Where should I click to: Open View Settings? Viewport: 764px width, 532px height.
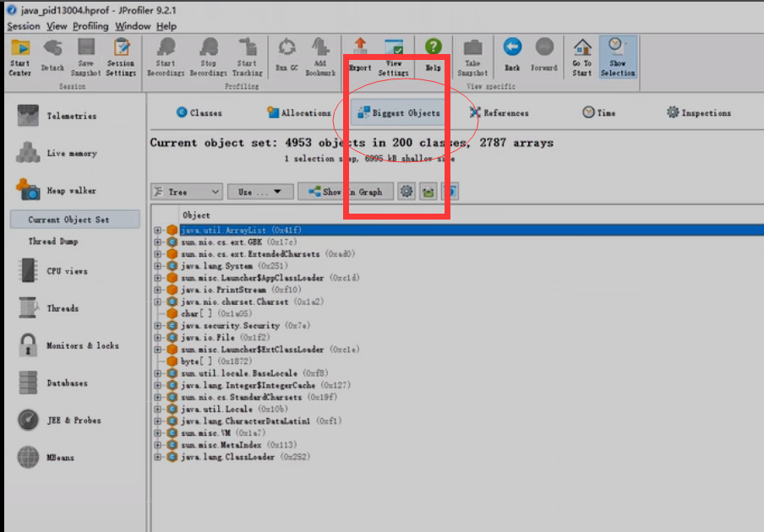(394, 57)
